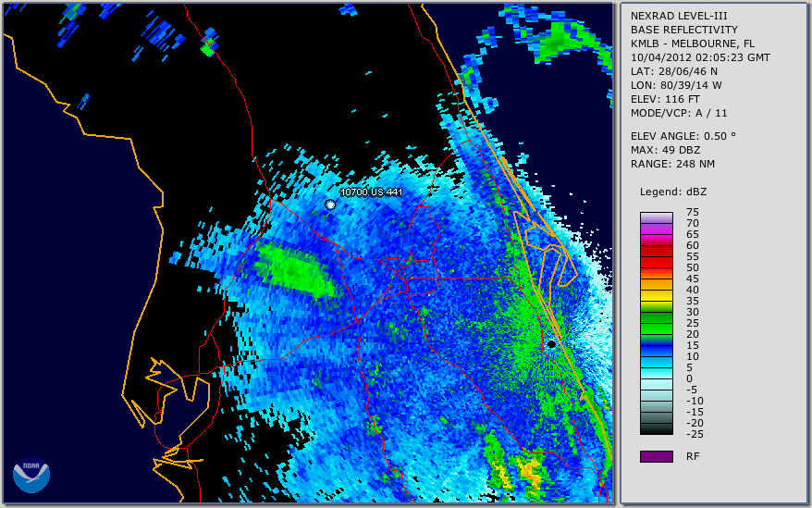Screen dimensions: 812x508
Task: Click the purple RF color swatch
Action: coord(656,456)
